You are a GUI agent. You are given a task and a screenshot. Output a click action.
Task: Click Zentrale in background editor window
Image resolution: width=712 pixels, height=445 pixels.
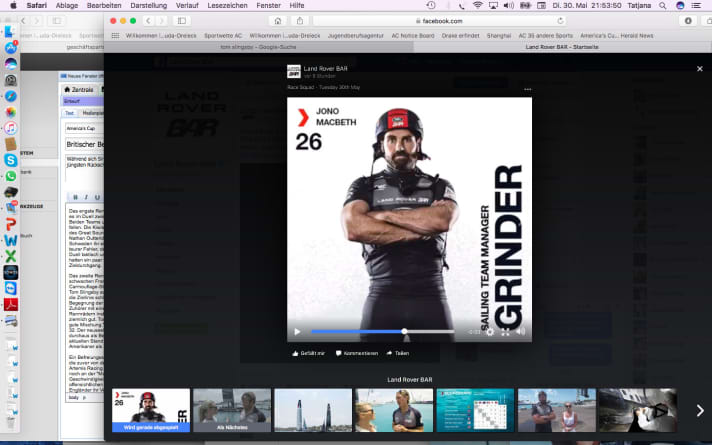[x=79, y=89]
